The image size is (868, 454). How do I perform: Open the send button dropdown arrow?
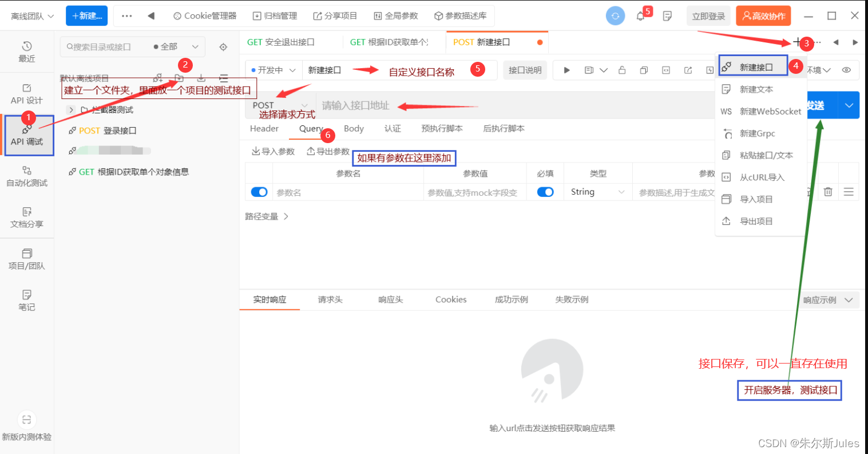coord(849,105)
